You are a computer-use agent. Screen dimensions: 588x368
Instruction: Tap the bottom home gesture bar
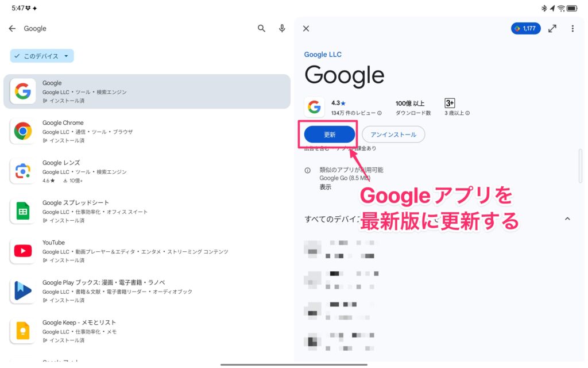point(294,364)
